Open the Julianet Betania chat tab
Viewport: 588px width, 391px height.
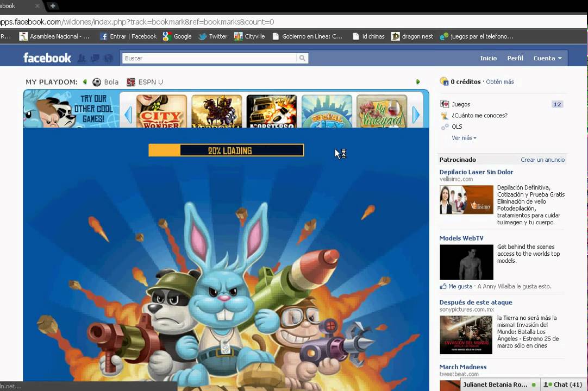501,384
